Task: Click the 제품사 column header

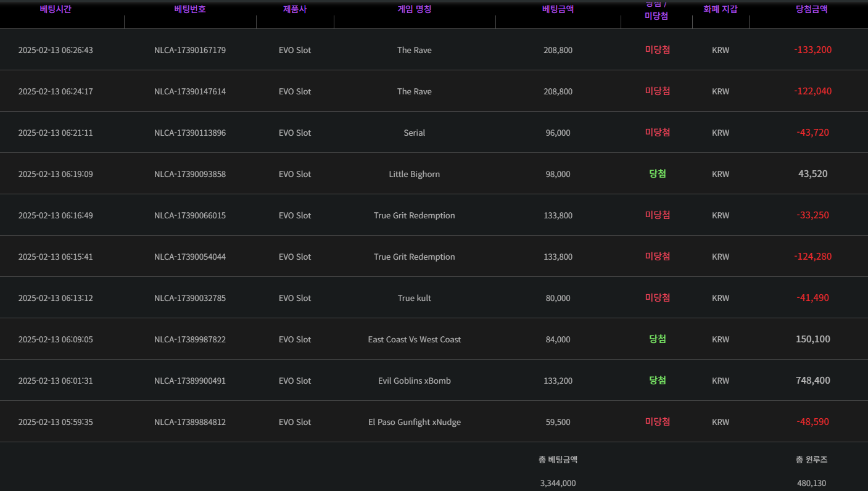Action: 295,9
